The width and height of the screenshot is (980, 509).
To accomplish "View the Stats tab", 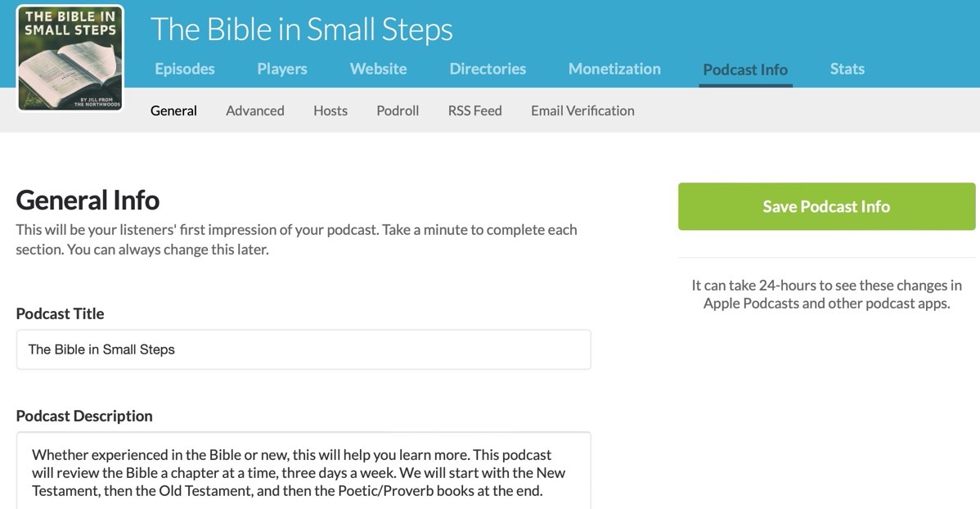I will tap(847, 69).
